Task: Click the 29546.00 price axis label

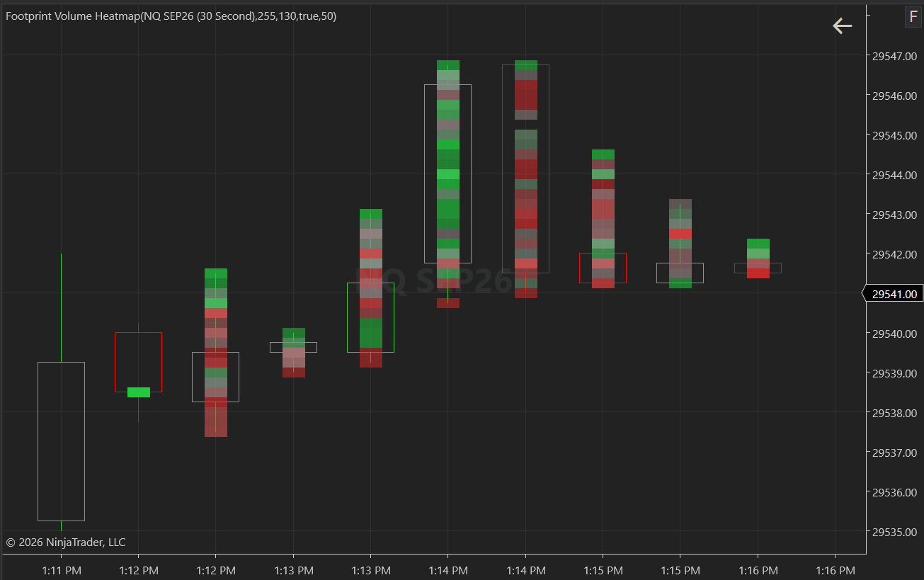Action: pyautogui.click(x=895, y=96)
